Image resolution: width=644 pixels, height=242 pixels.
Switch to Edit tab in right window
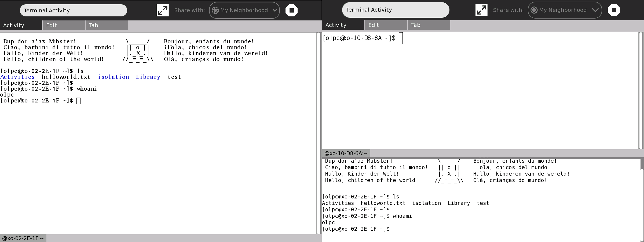tap(386, 25)
